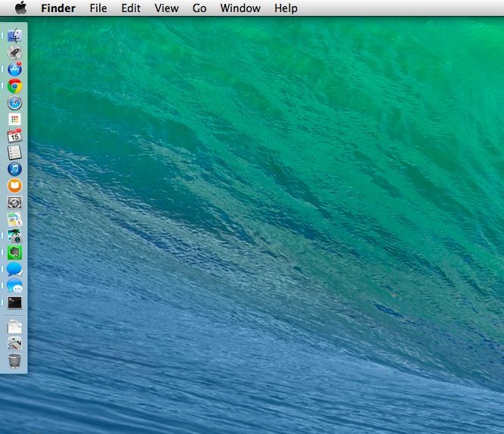
Task: Click the Trash in the Dock
Action: [x=14, y=361]
